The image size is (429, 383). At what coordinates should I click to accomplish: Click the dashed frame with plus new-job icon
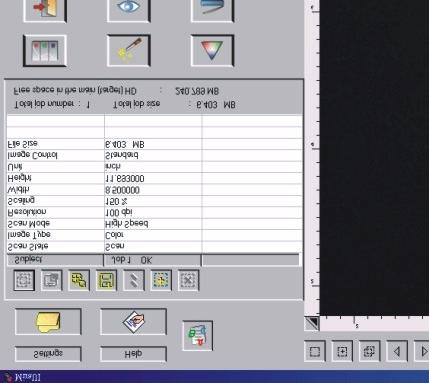pos(161,280)
